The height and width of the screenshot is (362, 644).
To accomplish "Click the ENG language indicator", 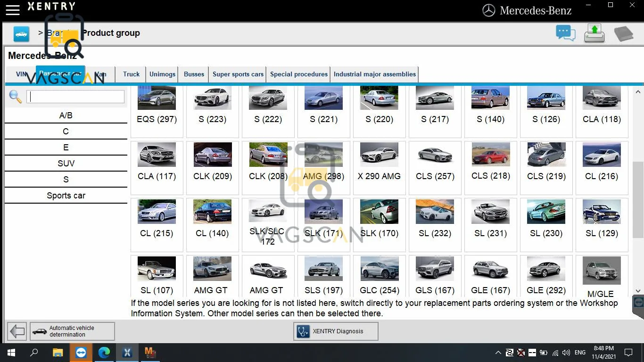I will coord(580,353).
